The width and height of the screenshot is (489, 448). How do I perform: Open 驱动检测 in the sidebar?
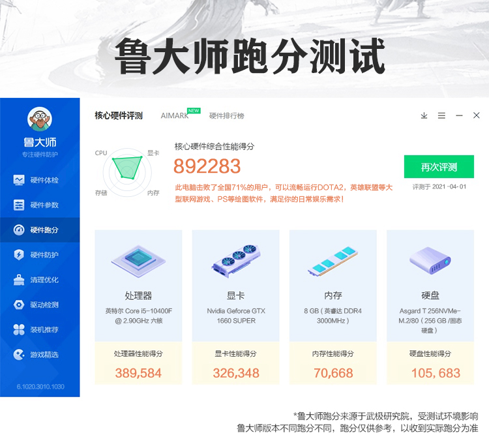pyautogui.click(x=40, y=305)
